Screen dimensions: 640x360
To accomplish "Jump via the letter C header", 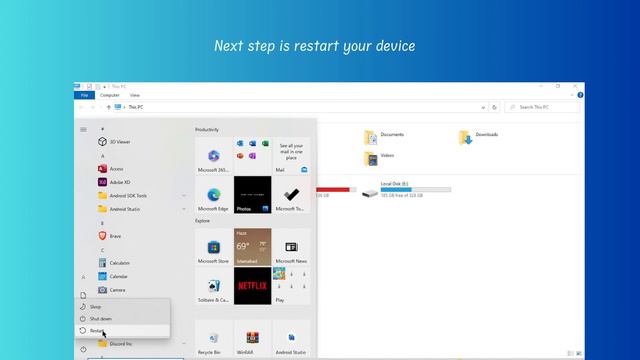I will click(x=102, y=250).
